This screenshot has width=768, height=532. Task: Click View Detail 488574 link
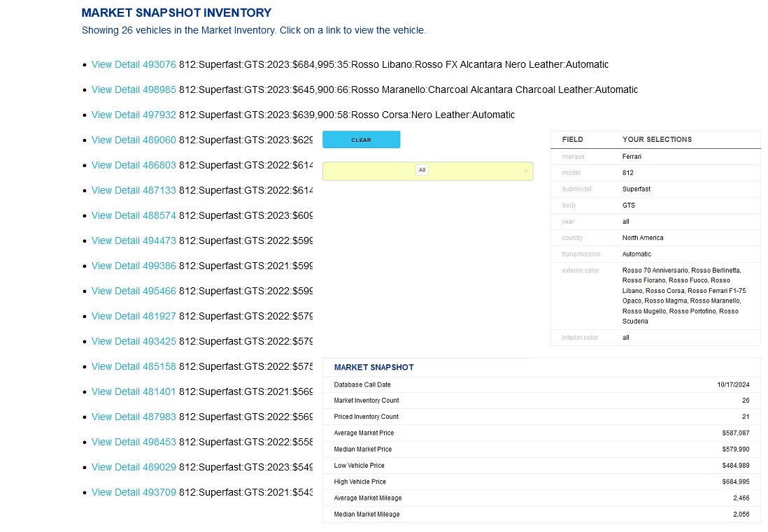point(134,215)
